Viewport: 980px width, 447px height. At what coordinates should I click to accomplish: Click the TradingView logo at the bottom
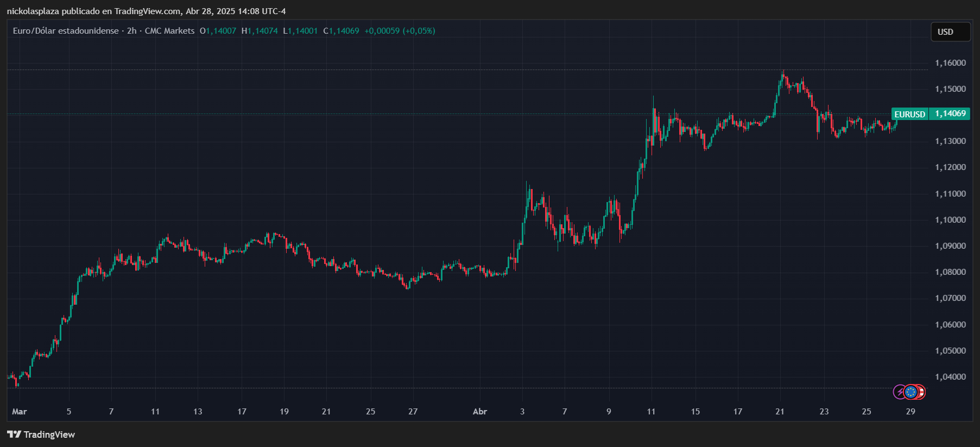click(x=41, y=435)
